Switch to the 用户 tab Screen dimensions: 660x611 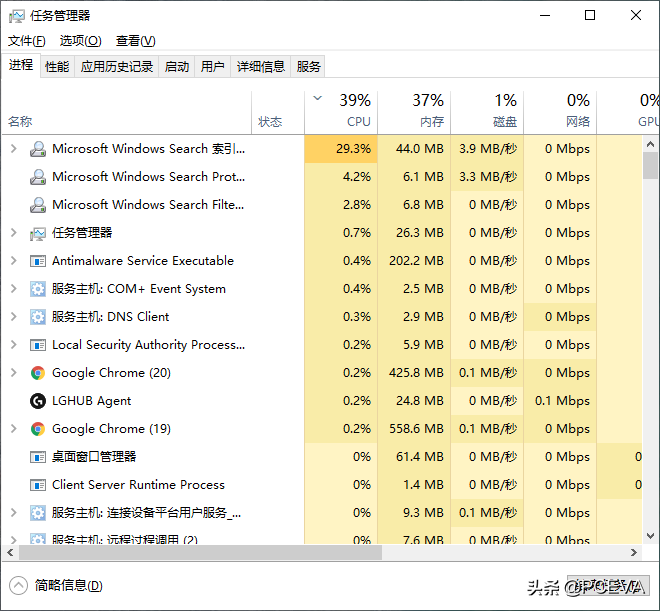coord(213,66)
